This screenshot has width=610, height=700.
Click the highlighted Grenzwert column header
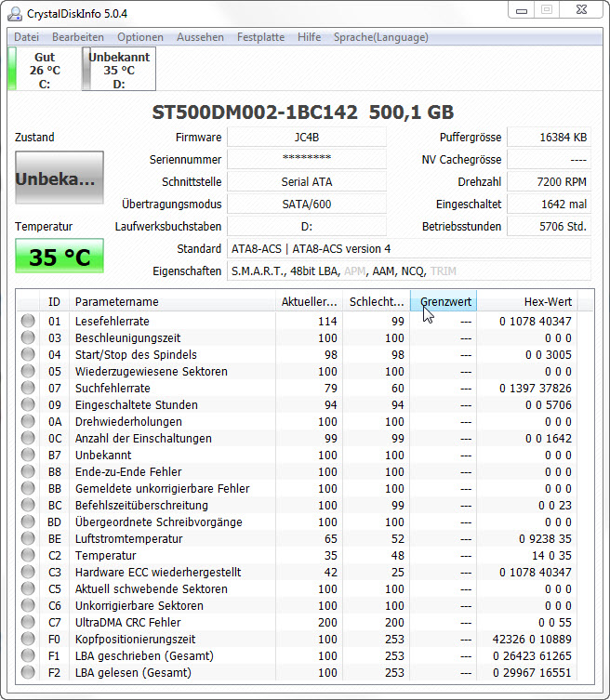[444, 302]
